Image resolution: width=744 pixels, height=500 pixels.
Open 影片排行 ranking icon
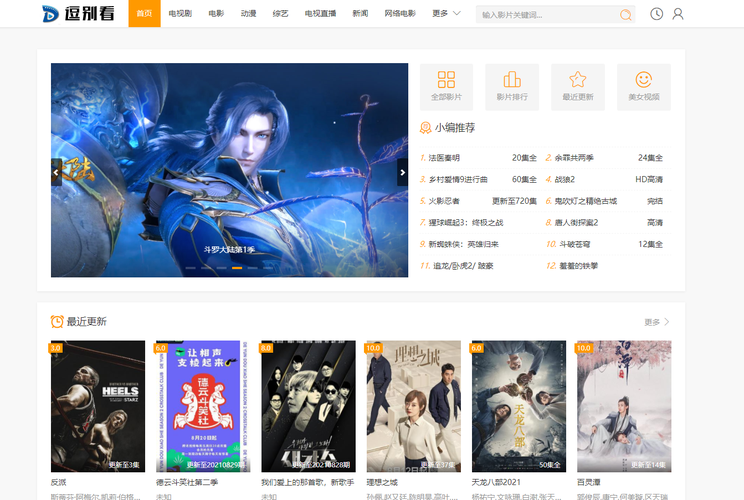point(512,86)
